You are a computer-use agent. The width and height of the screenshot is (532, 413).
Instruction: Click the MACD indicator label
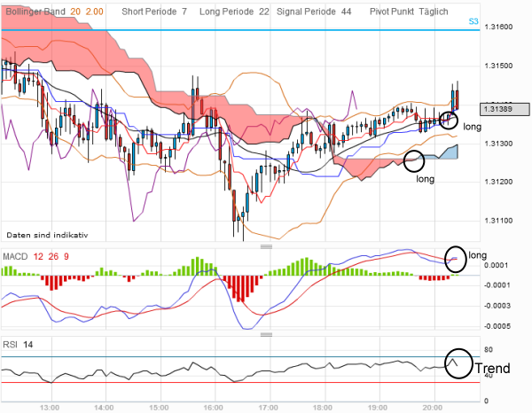pos(15,257)
